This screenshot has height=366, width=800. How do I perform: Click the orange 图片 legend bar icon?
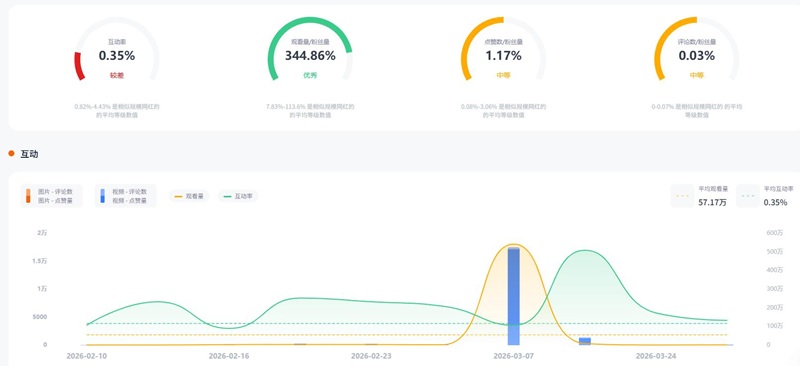pos(28,196)
